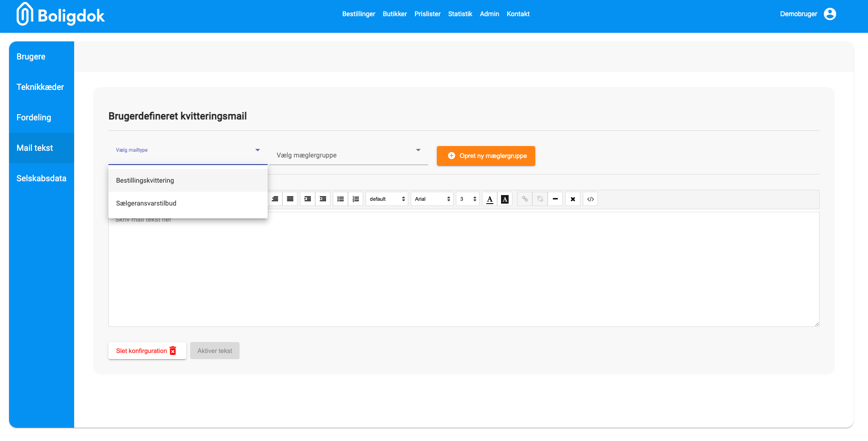Go to Teknikkæder in the sidebar

(x=41, y=87)
